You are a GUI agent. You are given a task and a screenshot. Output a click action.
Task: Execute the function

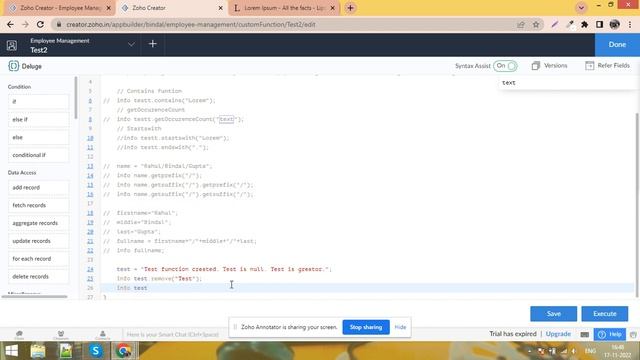pos(604,313)
